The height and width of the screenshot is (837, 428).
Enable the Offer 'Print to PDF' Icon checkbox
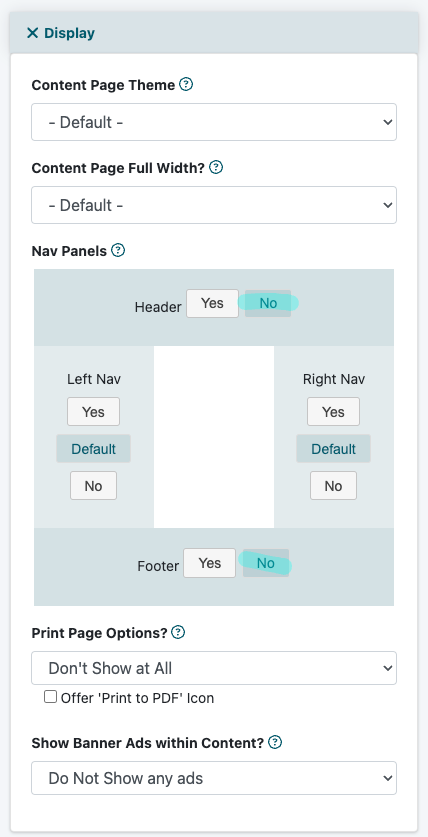pyautogui.click(x=50, y=697)
